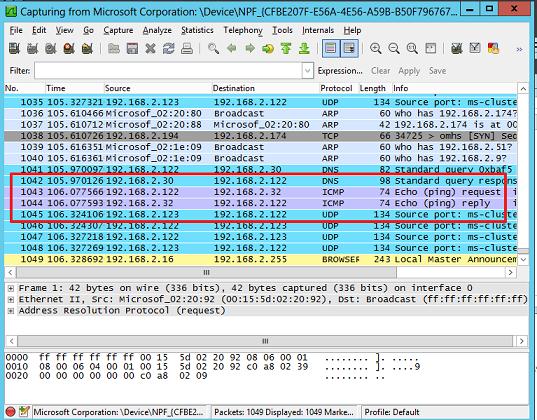Close this capture file icon
This screenshot has width=537, height=420.
point(150,49)
